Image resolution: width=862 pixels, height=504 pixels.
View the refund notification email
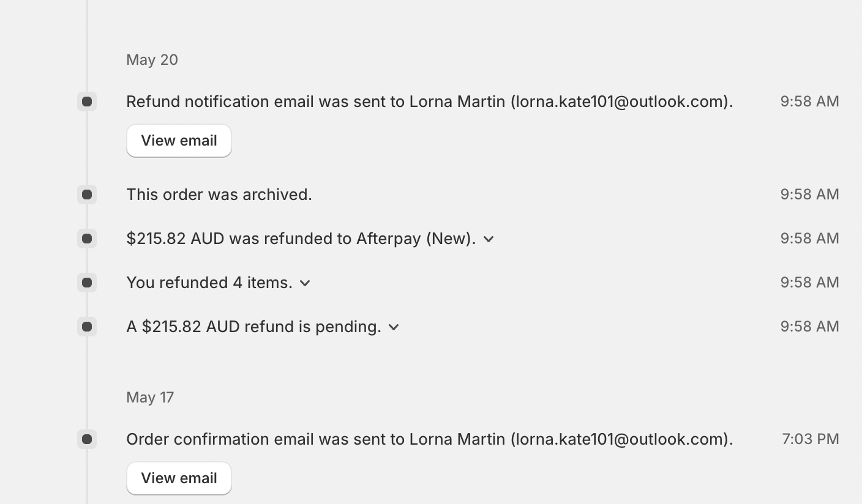tap(179, 141)
